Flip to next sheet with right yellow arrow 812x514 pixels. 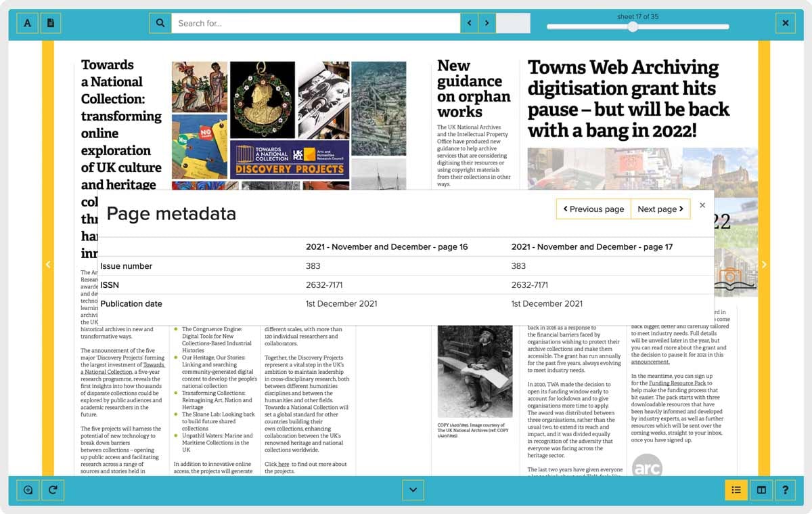[x=764, y=265]
